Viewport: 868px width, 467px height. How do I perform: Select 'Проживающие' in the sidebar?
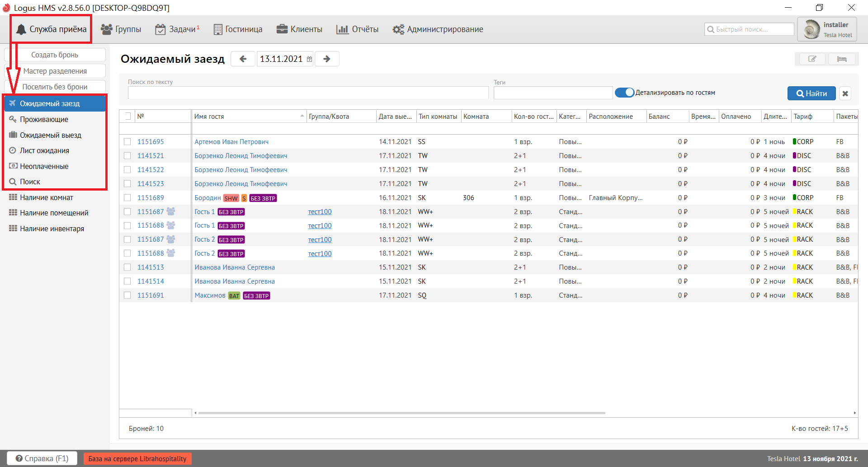(44, 119)
